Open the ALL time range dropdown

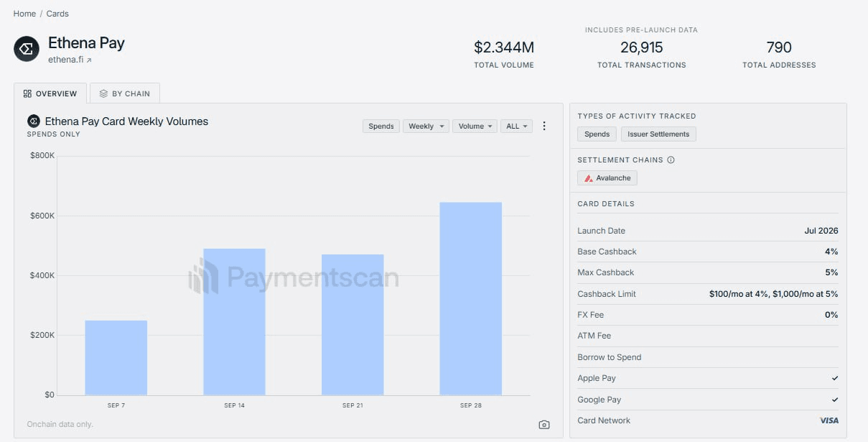point(516,126)
